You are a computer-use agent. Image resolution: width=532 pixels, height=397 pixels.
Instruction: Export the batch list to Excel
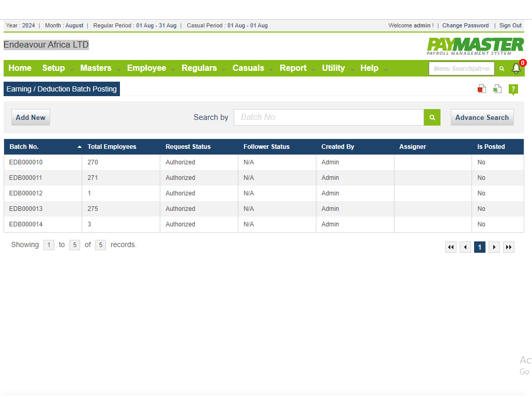(x=497, y=89)
